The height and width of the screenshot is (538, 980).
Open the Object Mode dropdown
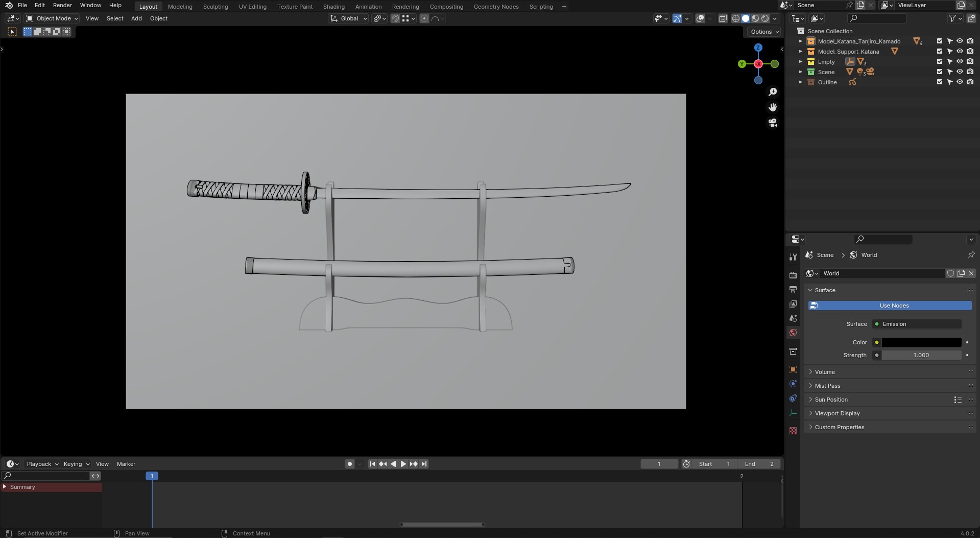(52, 18)
